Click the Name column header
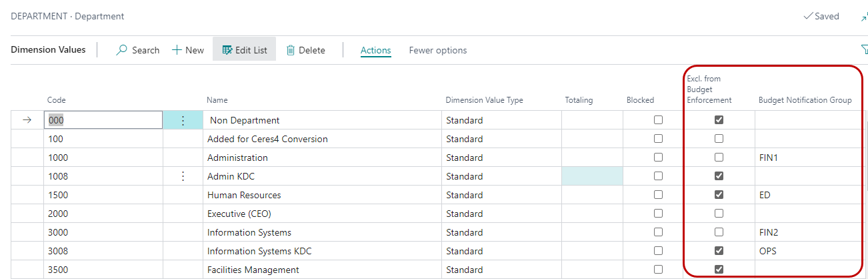This screenshot has width=868, height=279. click(x=217, y=100)
